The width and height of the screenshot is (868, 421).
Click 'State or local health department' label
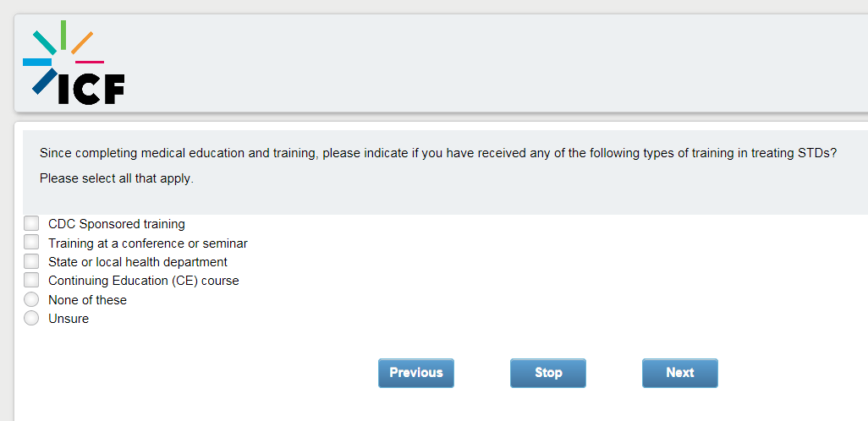pos(137,262)
